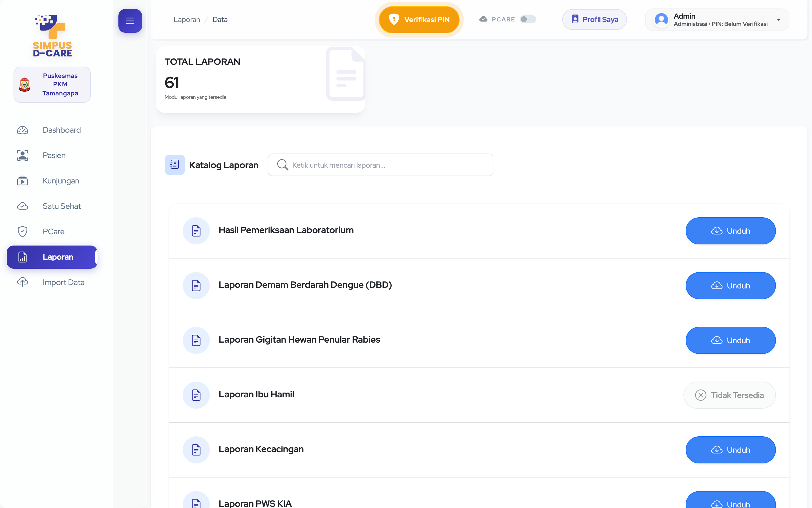The image size is (812, 508).
Task: Download Laporan Gigitan Hewan Penular Rabies
Action: (x=731, y=340)
